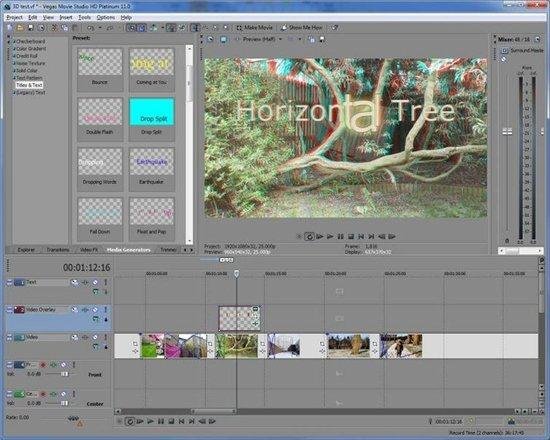Open the preview Overlays dropdown arrow
550x440 pixels.
[300, 39]
